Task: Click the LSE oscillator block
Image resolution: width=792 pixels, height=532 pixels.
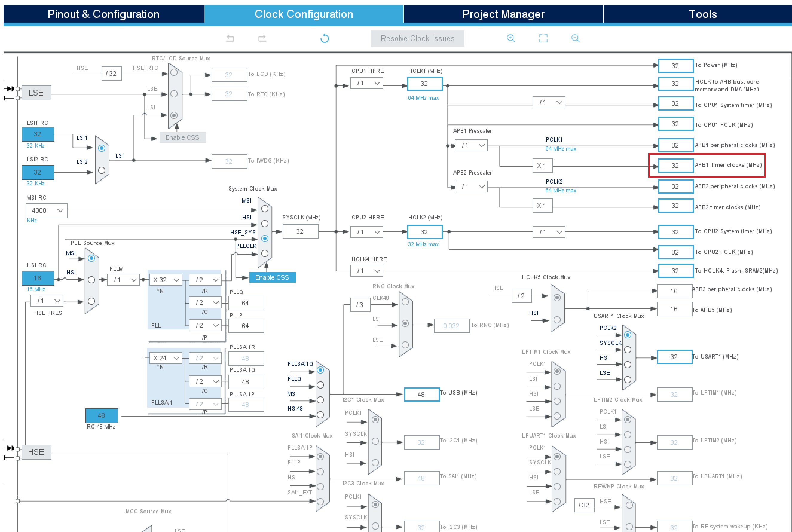Action: click(x=36, y=93)
